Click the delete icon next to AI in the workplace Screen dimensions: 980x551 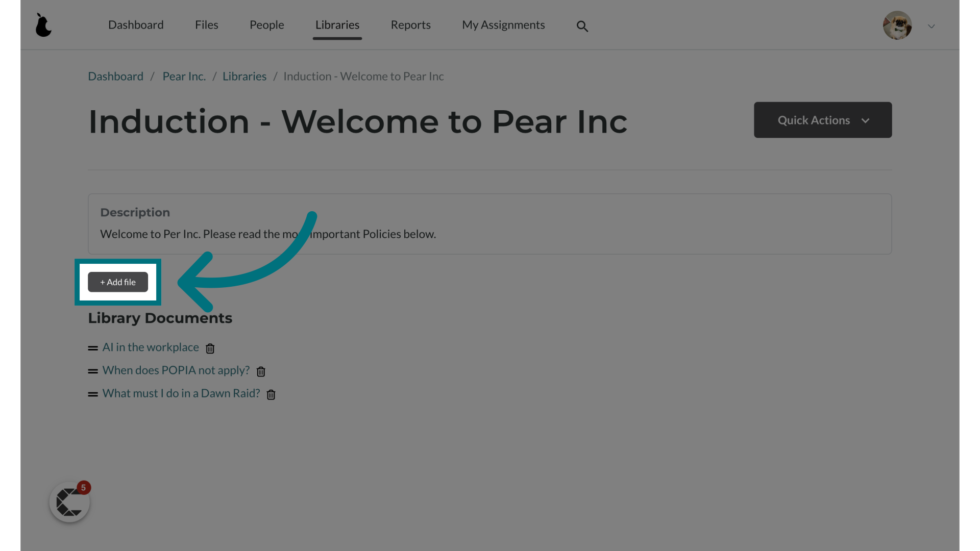point(209,348)
